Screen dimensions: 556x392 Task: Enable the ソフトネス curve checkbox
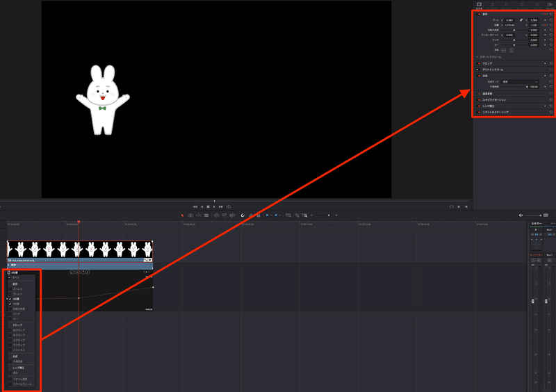tap(10, 350)
